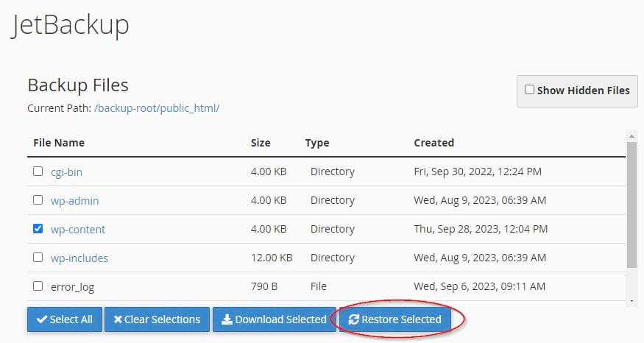Open the wp-includes directory link

coord(79,258)
